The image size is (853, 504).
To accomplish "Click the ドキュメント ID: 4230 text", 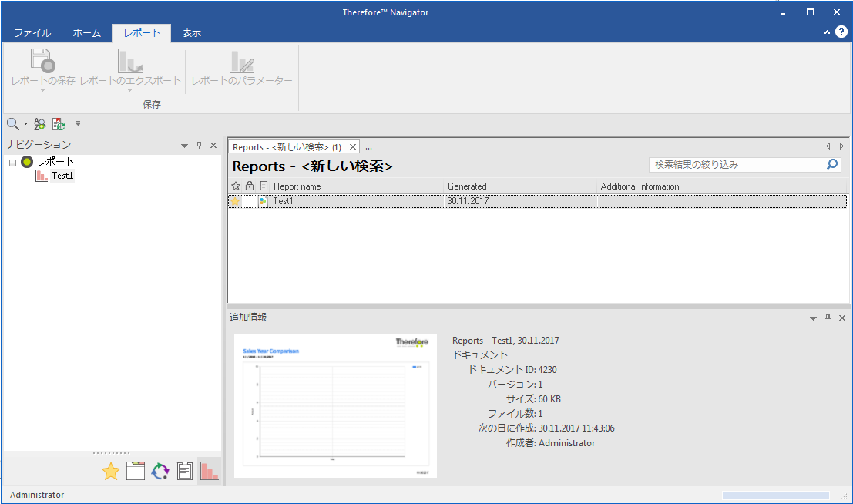I will click(512, 370).
